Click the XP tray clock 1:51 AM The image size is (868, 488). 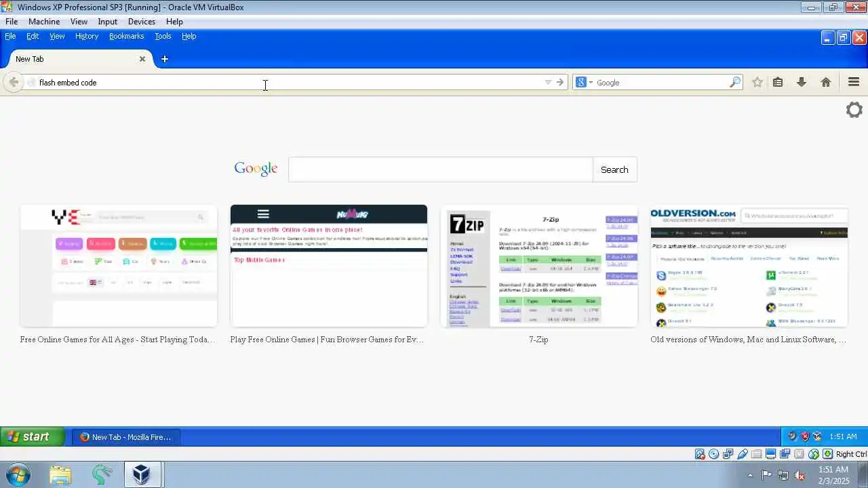(843, 436)
